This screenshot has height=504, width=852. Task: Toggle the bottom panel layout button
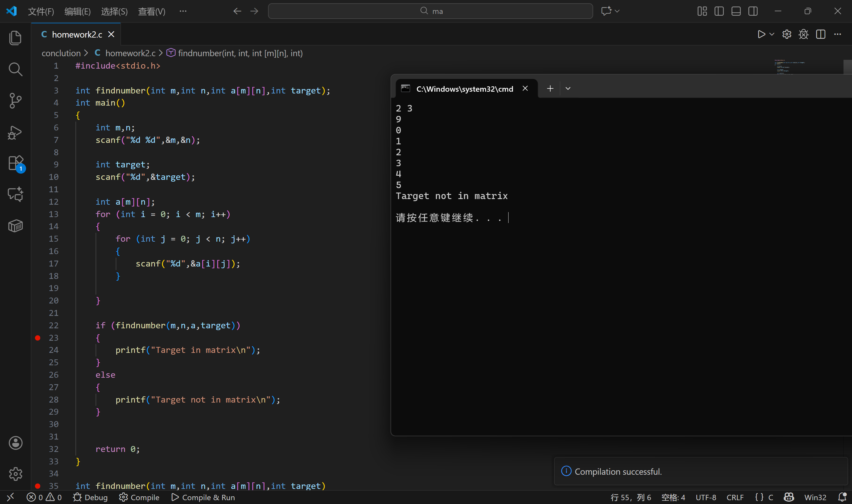736,11
